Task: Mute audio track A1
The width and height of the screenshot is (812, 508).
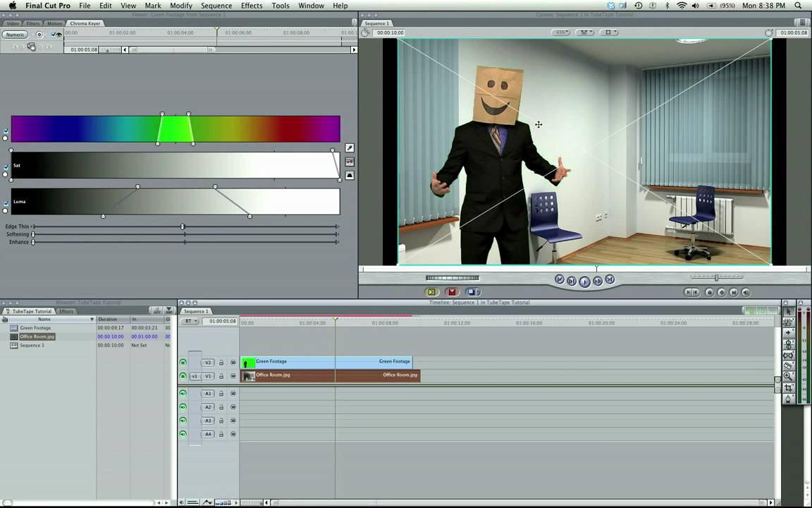Action: tap(183, 394)
